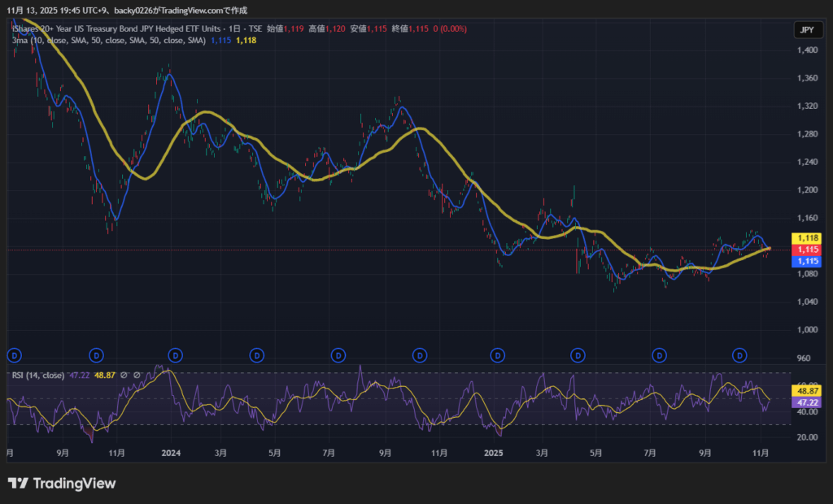Click second ∅ symbol in RSI legend

click(137, 375)
